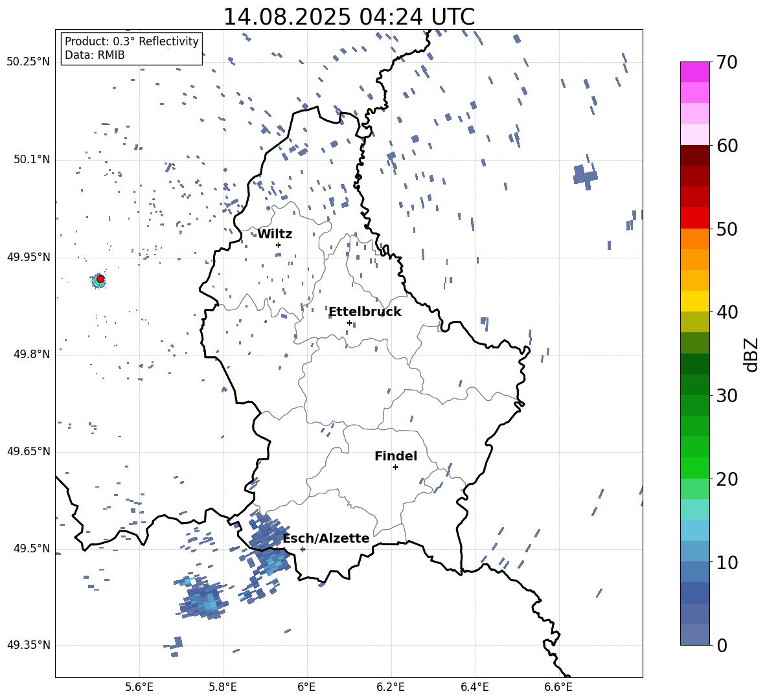Viewport: 767px width, 700px height.
Task: Click the 49.5°N latitude label
Action: [32, 548]
